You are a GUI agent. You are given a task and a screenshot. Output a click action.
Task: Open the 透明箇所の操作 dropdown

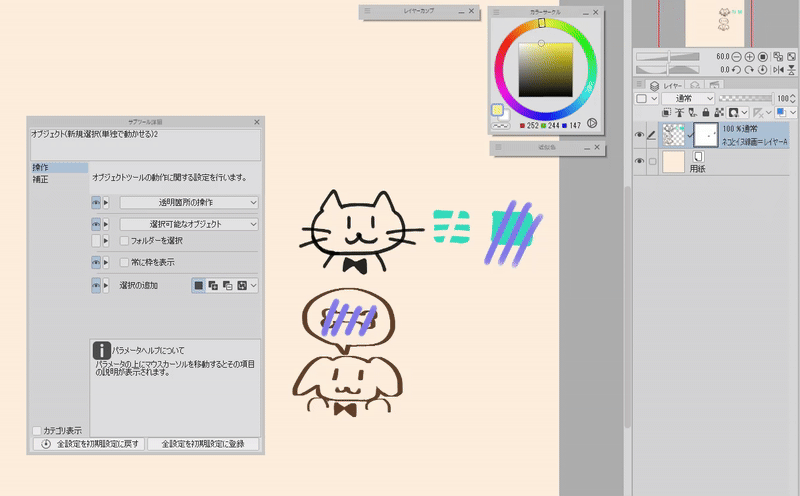(189, 203)
